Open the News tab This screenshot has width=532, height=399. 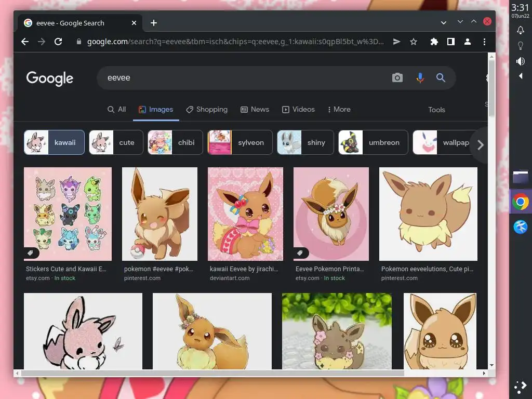tap(255, 110)
